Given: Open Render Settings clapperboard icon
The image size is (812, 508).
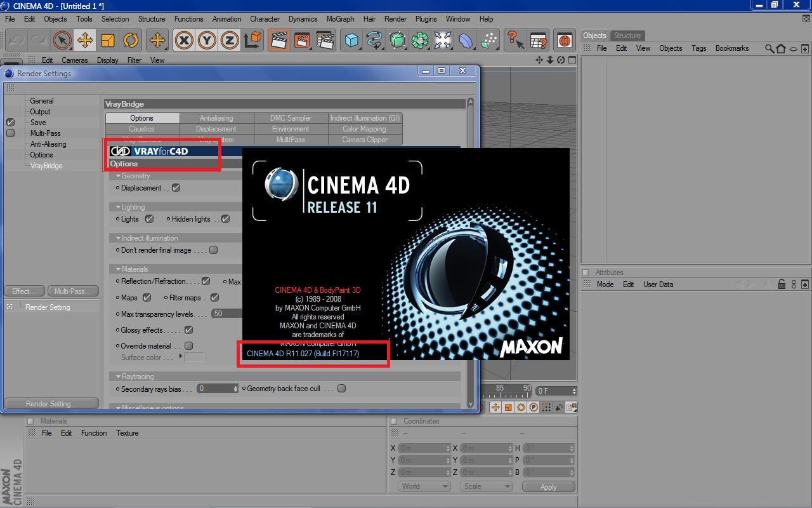Looking at the screenshot, I should [325, 41].
